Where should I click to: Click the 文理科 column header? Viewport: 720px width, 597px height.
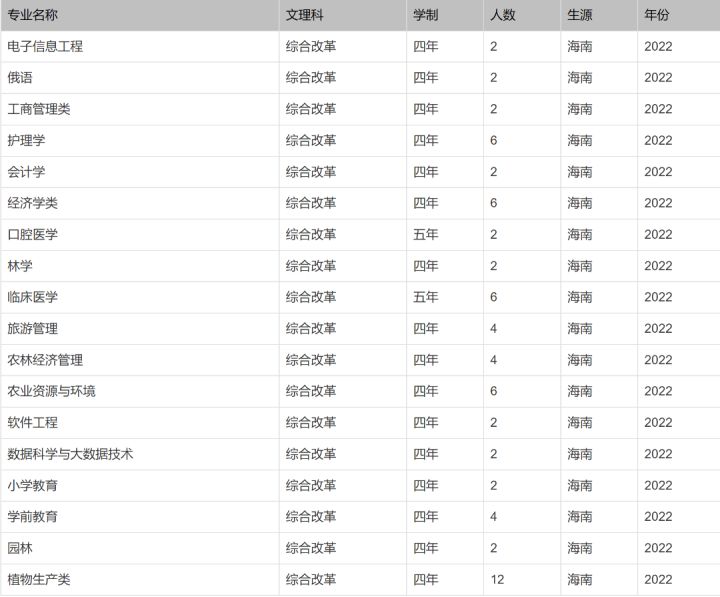(305, 15)
